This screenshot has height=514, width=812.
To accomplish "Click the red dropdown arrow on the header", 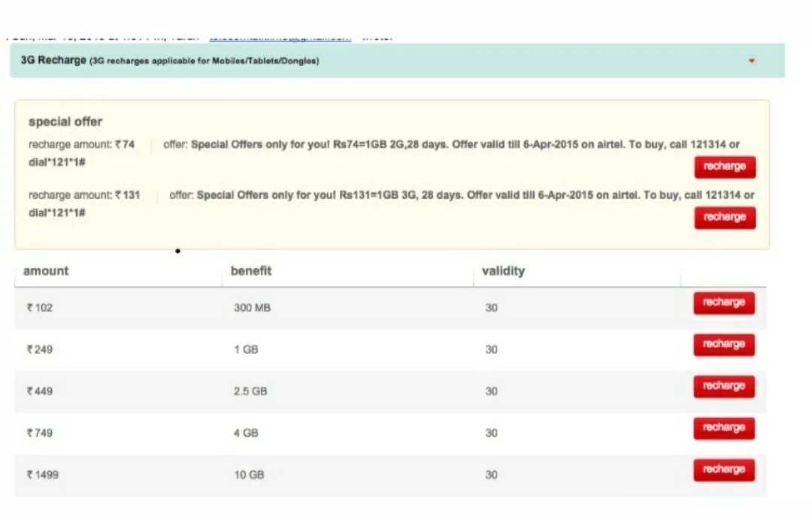I will pos(751,62).
